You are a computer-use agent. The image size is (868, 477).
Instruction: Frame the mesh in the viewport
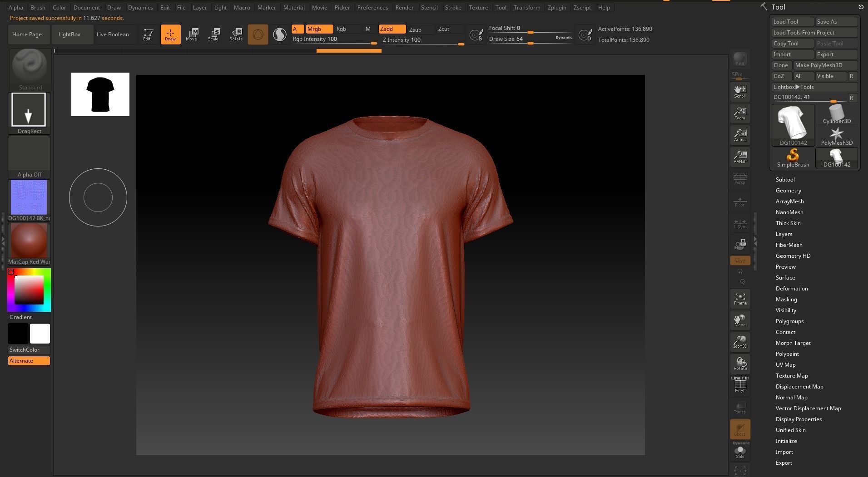click(x=740, y=299)
